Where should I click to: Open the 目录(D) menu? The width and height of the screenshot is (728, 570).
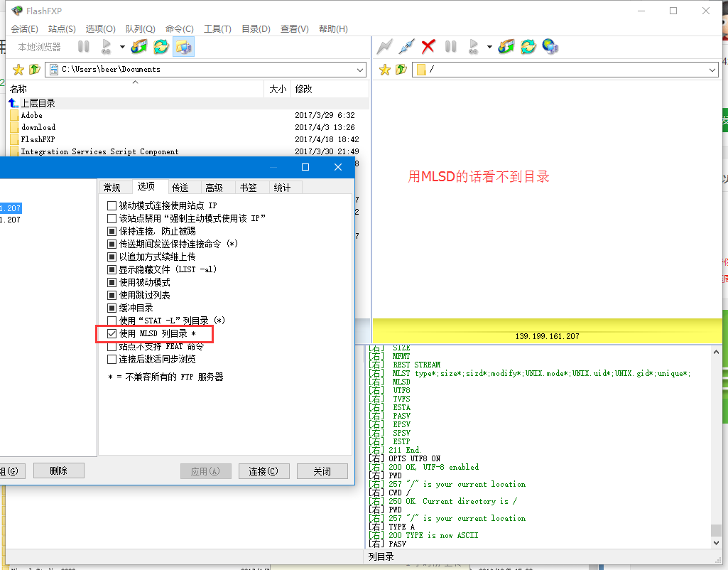(x=256, y=29)
